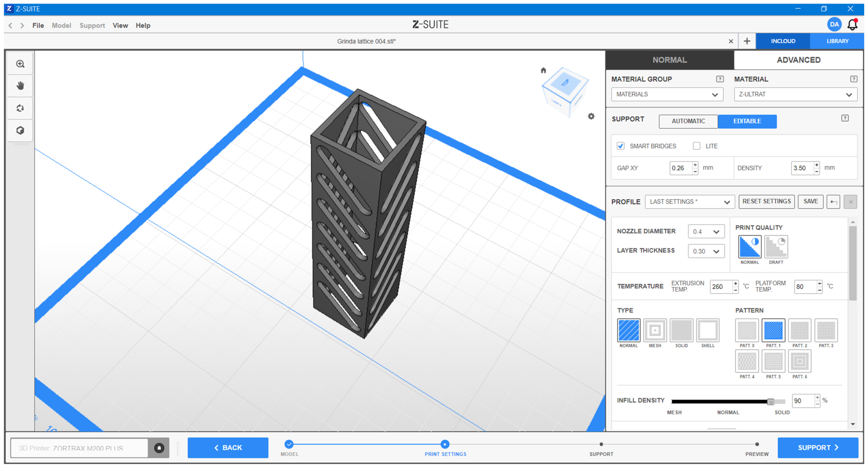Choose infill pattern Patt. 4
The image size is (868, 468).
[747, 361]
